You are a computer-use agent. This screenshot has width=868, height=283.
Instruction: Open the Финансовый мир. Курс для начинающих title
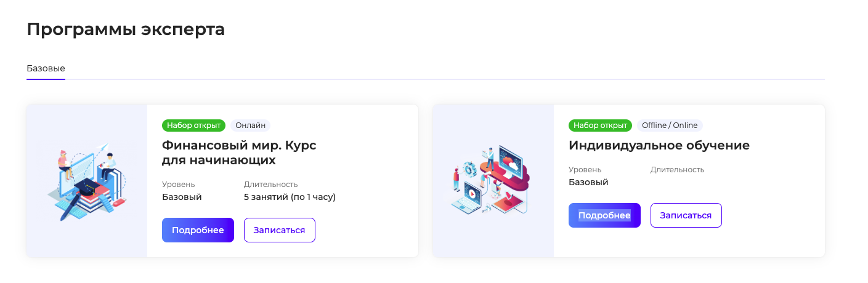pyautogui.click(x=239, y=153)
